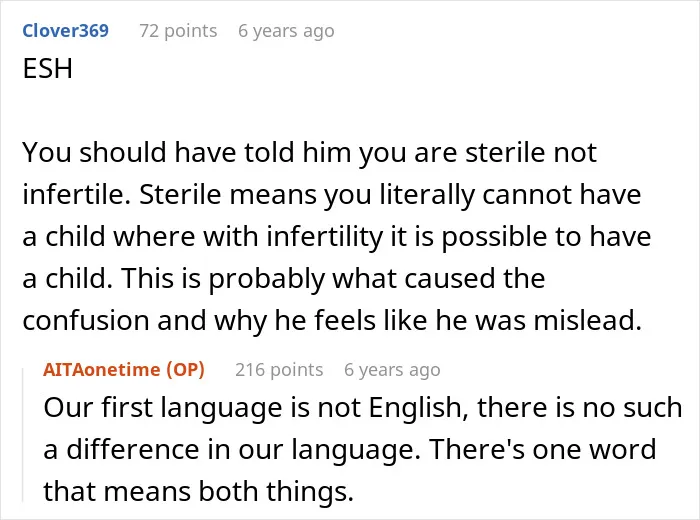Click the "72 points" score label
700x520 pixels.
pos(178,31)
